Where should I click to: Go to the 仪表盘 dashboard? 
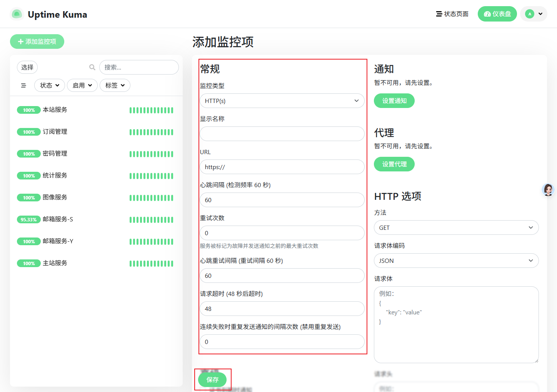497,14
